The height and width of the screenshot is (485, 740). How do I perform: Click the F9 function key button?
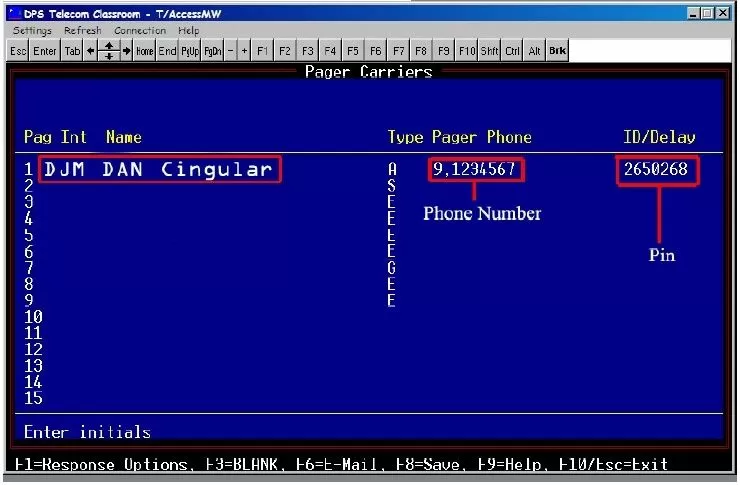[444, 50]
